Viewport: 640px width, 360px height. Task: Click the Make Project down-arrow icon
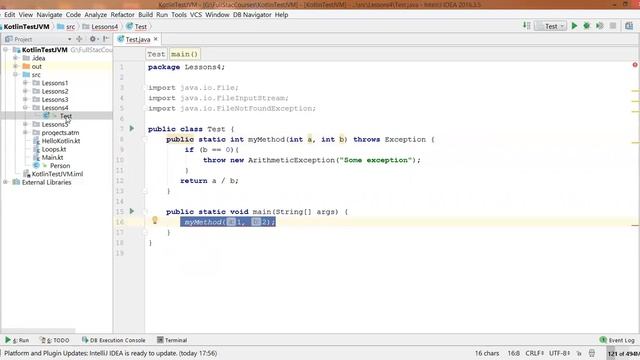[527, 26]
